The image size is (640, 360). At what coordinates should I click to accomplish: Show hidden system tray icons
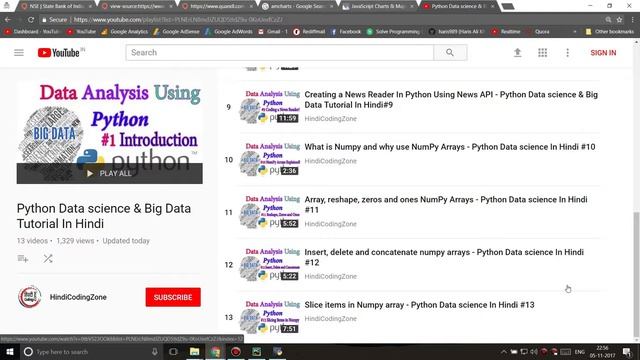[504, 351]
